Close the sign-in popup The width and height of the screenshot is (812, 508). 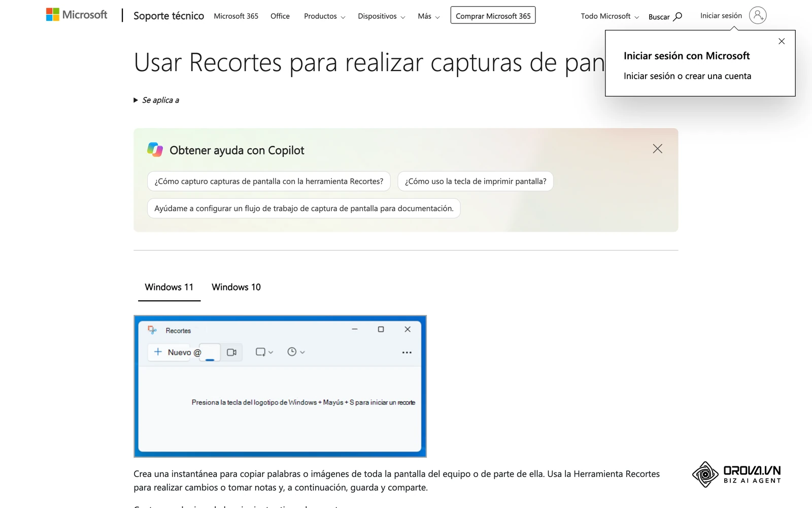tap(782, 41)
